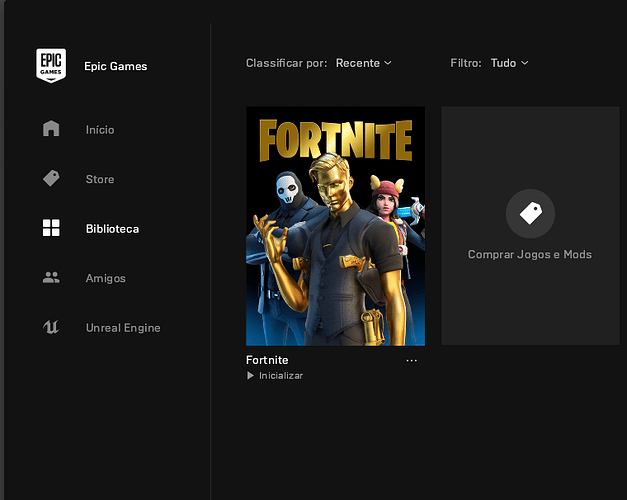This screenshot has height=500, width=627.
Task: Click the house icon for Início
Action: 51,129
